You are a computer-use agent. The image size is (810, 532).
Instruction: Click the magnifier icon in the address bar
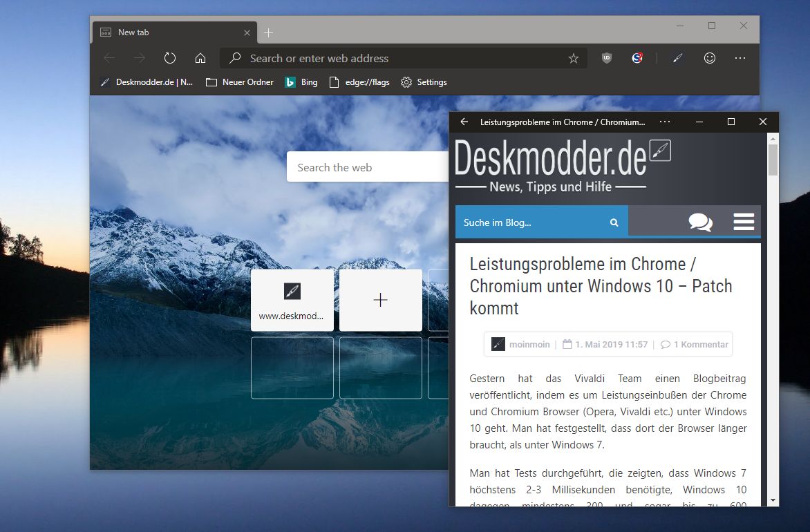point(235,58)
